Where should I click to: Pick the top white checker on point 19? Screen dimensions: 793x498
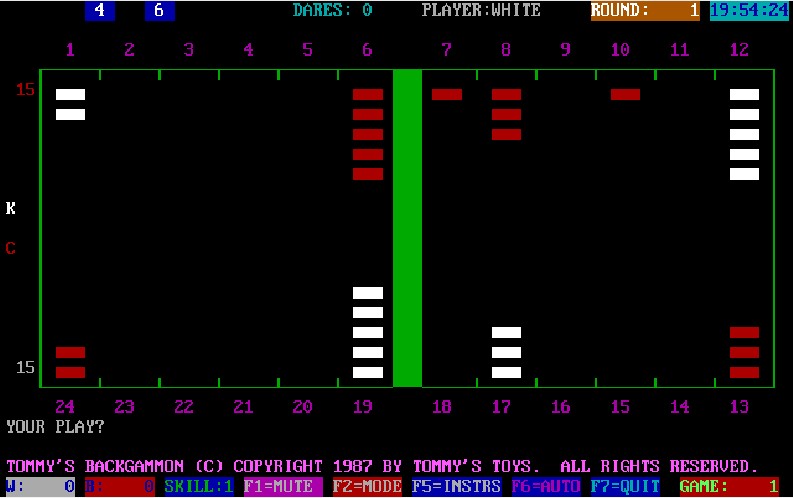[x=368, y=293]
